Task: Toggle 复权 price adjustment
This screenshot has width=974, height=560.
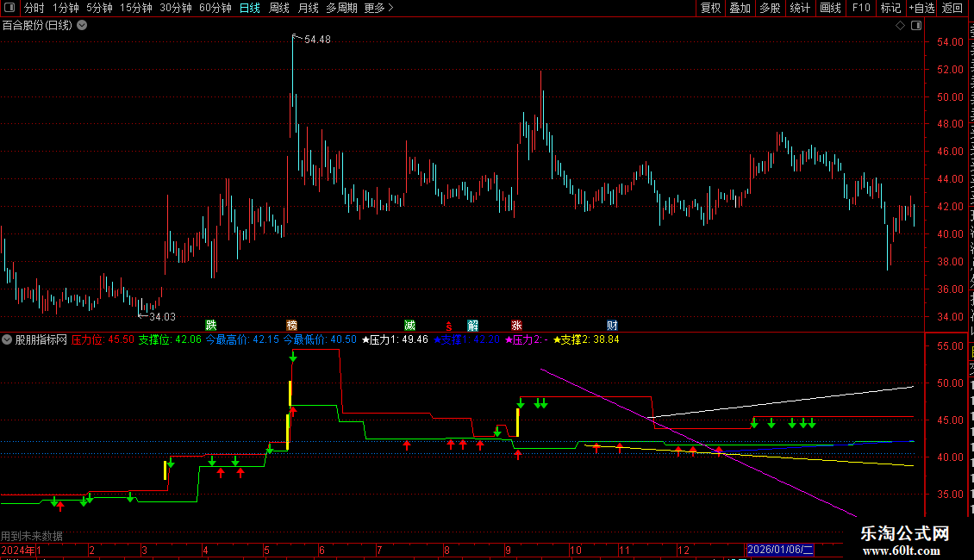Action: [710, 8]
